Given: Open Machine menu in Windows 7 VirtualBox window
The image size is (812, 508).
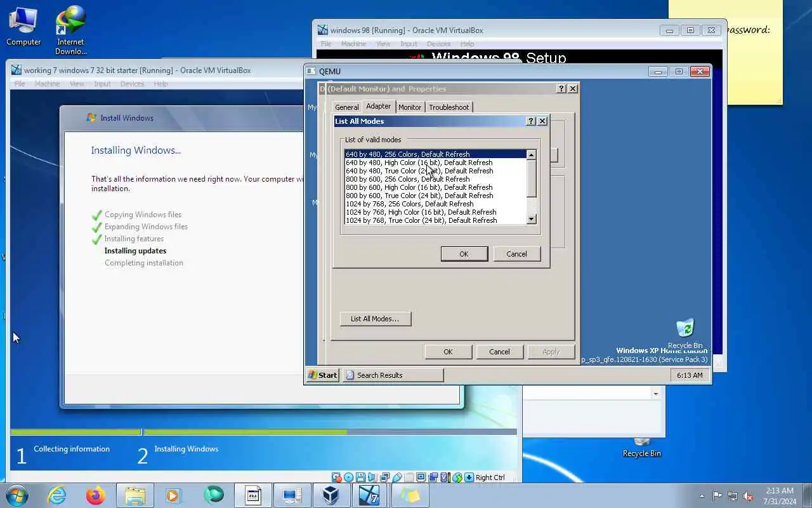Looking at the screenshot, I should [x=48, y=84].
